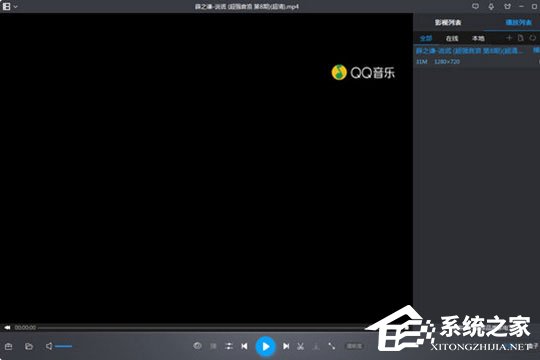Open file with the folder icon
This screenshot has height=360, width=540.
click(x=29, y=346)
